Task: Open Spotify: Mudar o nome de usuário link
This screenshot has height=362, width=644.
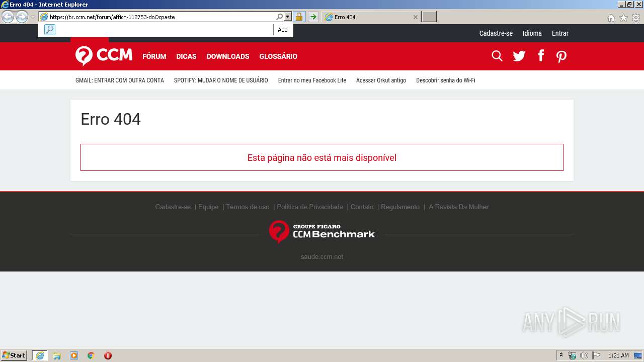Action: pos(221,80)
